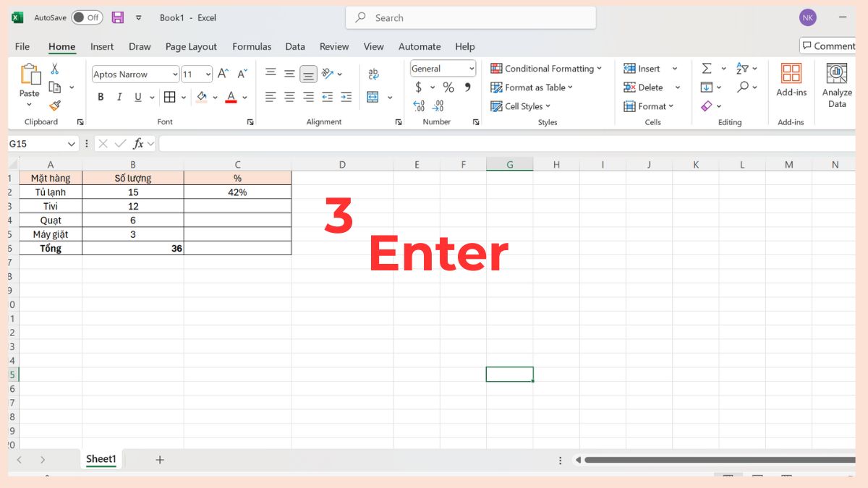Click the Accounting dollar sign icon
The height and width of the screenshot is (488, 868).
coord(419,87)
